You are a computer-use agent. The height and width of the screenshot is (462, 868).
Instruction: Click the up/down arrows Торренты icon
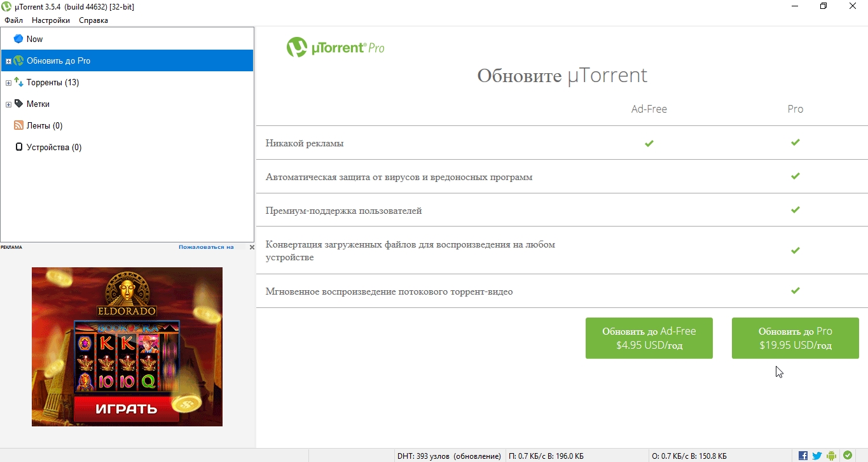pos(18,82)
